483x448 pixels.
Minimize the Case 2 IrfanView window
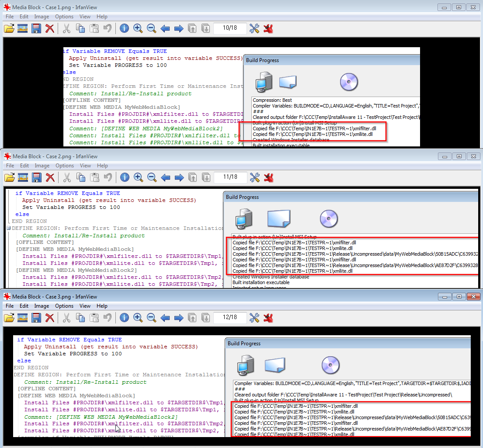(x=445, y=156)
